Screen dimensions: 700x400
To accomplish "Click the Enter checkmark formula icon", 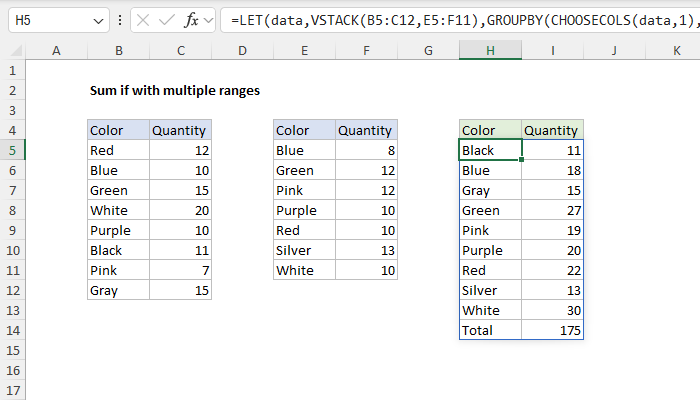I will 167,20.
